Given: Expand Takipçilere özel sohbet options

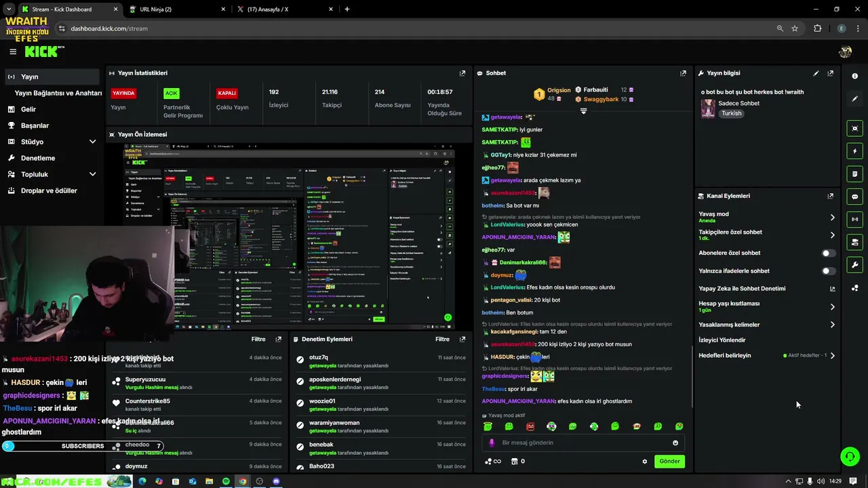Looking at the screenshot, I should 832,235.
